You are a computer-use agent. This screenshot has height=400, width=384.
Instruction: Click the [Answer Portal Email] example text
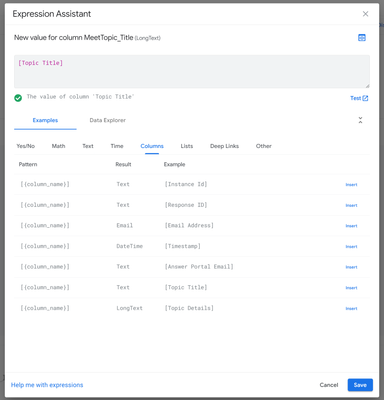tap(199, 267)
